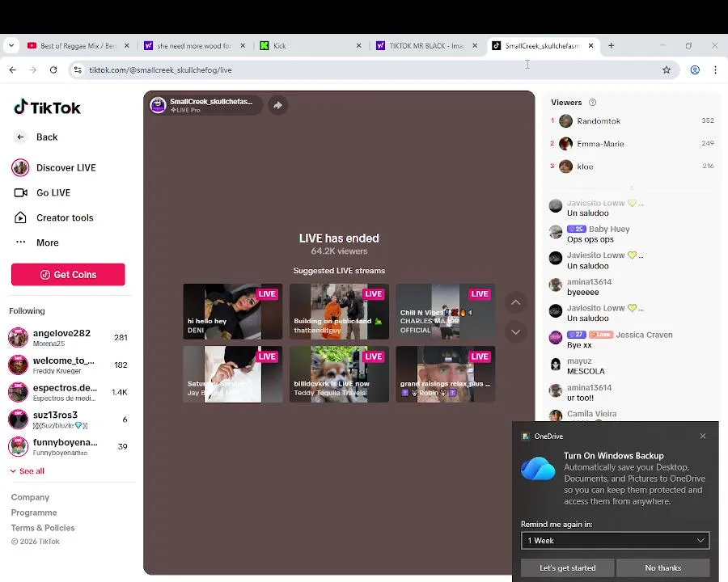Click Jessica Craven commenter name
This screenshot has height=582, width=728.
click(x=644, y=335)
